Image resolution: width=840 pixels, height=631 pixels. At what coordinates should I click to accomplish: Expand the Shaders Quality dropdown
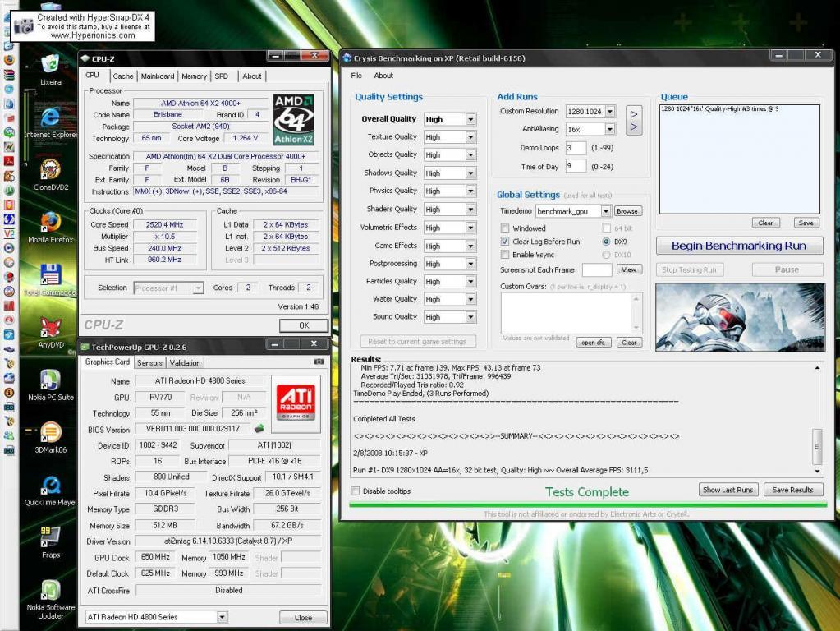point(470,210)
